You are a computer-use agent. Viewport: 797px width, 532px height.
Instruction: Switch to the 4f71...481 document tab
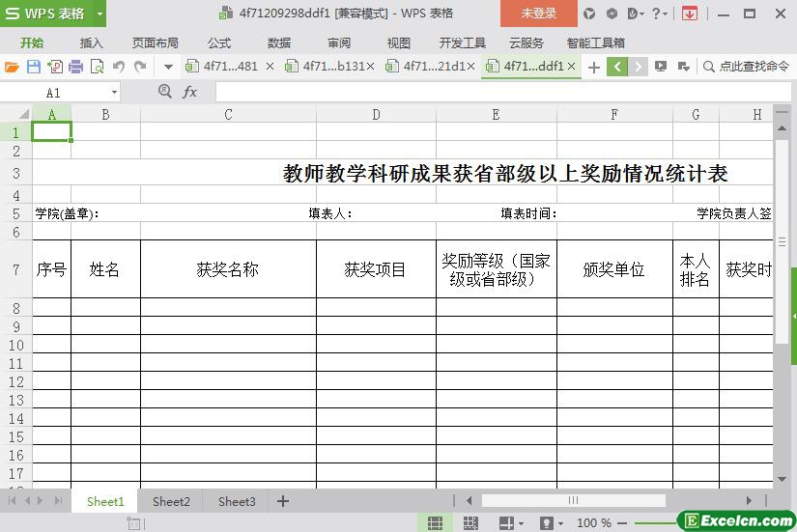[222, 66]
